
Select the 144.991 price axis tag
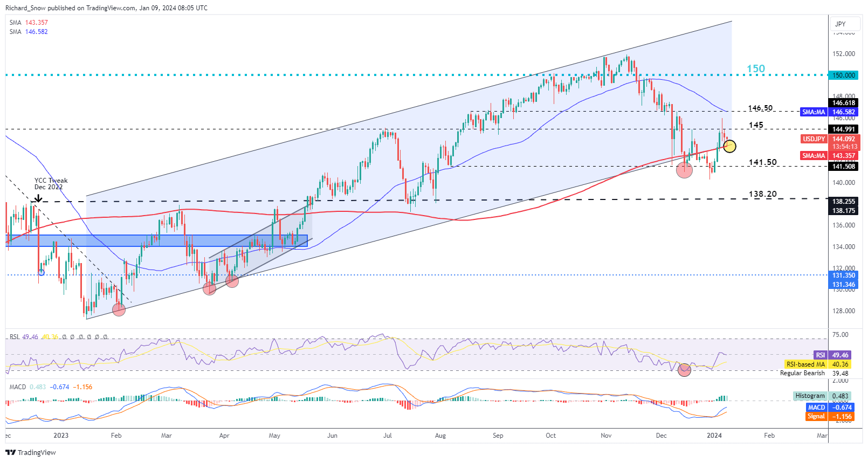(x=844, y=129)
